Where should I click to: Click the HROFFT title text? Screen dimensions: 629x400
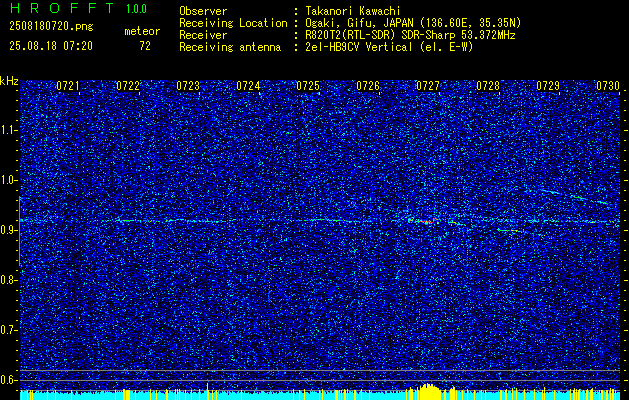click(63, 8)
